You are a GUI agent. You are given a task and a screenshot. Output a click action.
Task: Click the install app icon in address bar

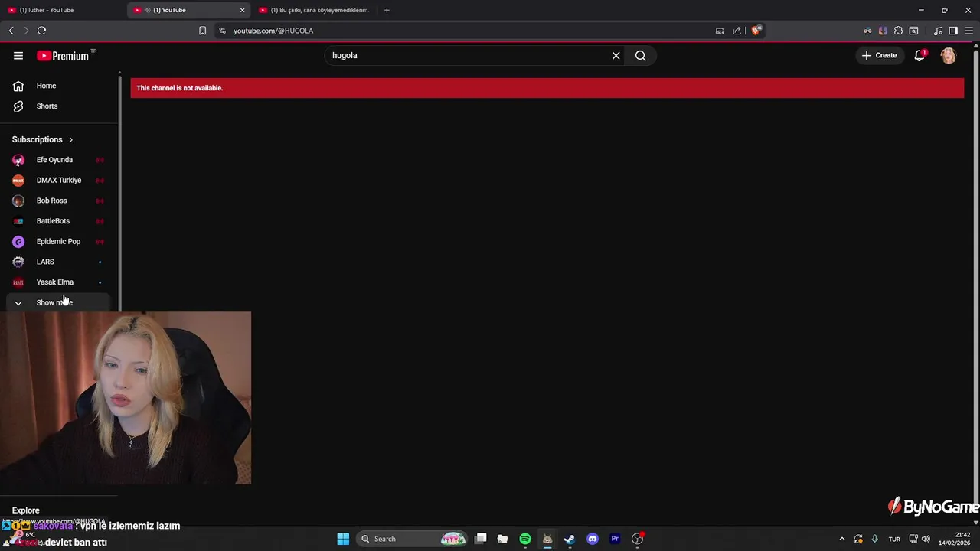(720, 31)
